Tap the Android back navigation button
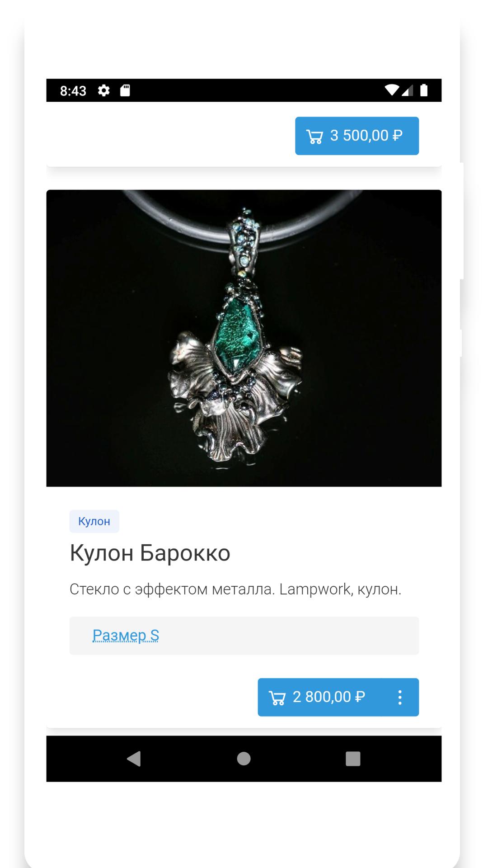Image resolution: width=488 pixels, height=868 pixels. point(134,759)
